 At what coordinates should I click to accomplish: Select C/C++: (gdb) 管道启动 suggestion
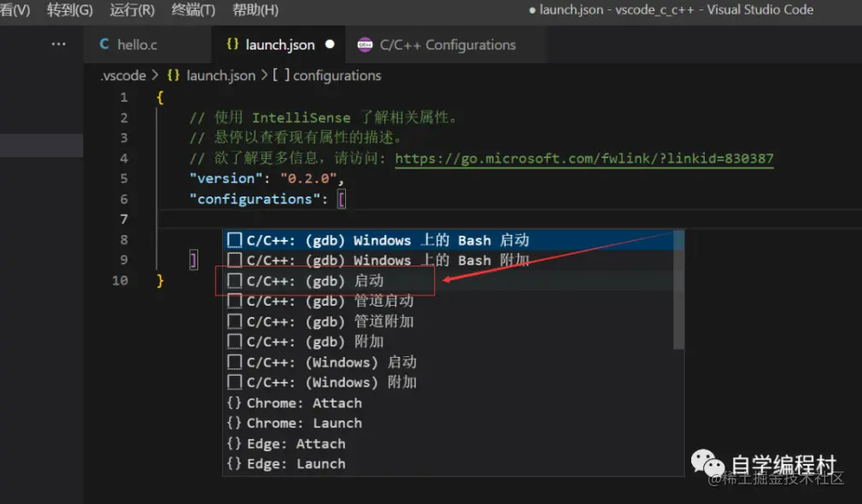(x=448, y=302)
